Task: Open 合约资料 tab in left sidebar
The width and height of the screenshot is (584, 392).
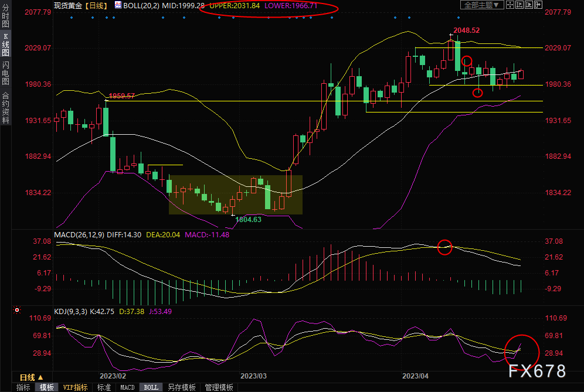Action: coord(5,107)
